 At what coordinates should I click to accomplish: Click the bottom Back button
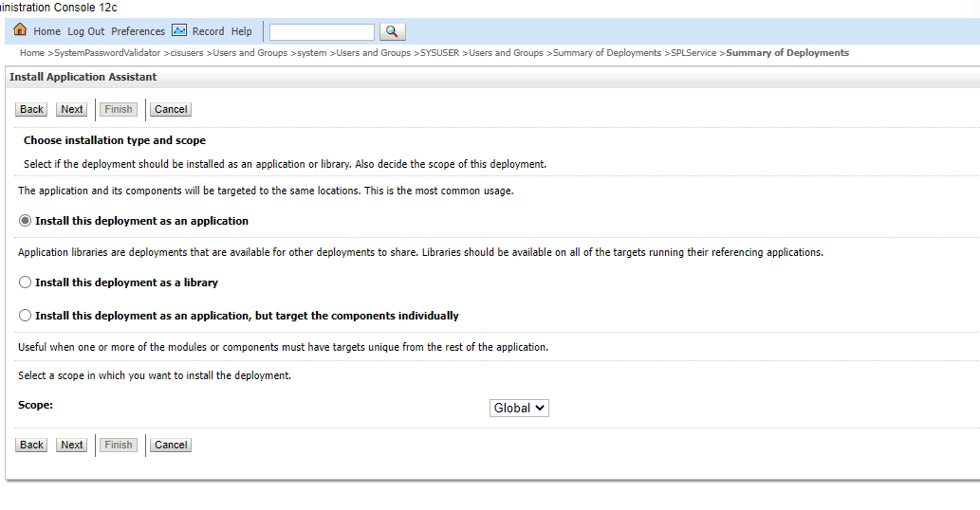31,446
